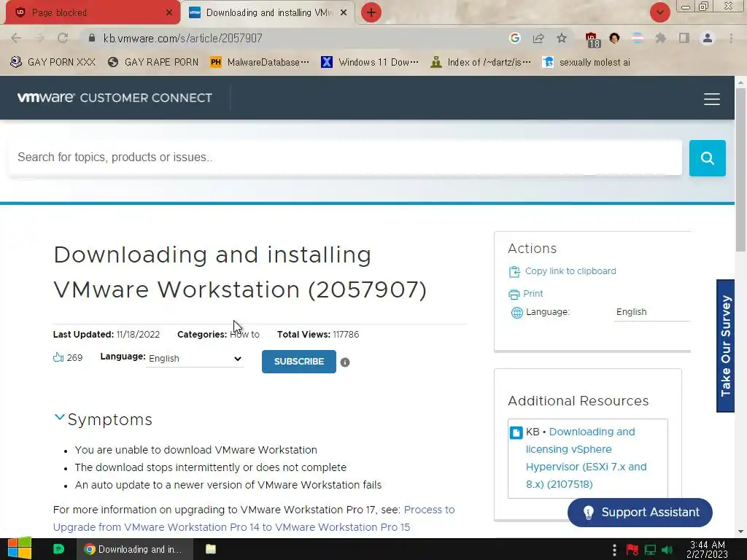Image resolution: width=747 pixels, height=560 pixels.
Task: Open the hamburger navigation menu
Action: click(712, 99)
